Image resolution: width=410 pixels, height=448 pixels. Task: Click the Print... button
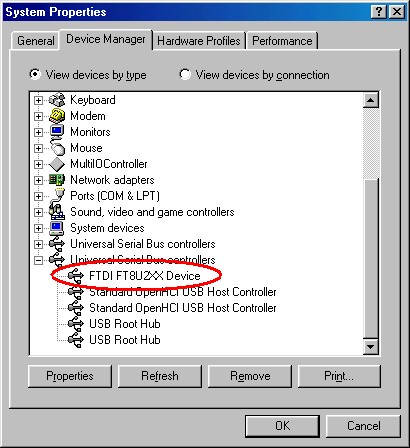pyautogui.click(x=339, y=376)
